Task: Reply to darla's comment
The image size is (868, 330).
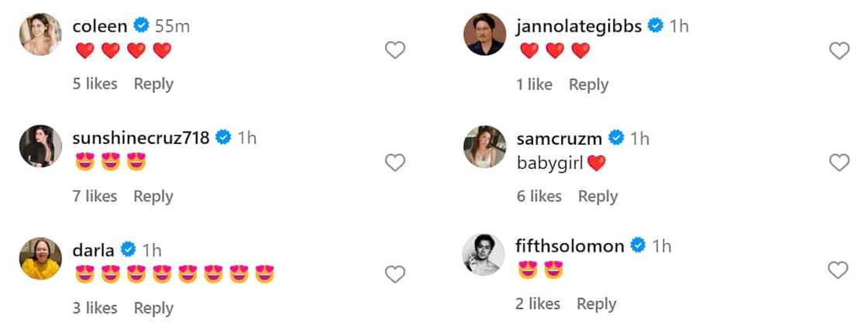Action: point(153,308)
